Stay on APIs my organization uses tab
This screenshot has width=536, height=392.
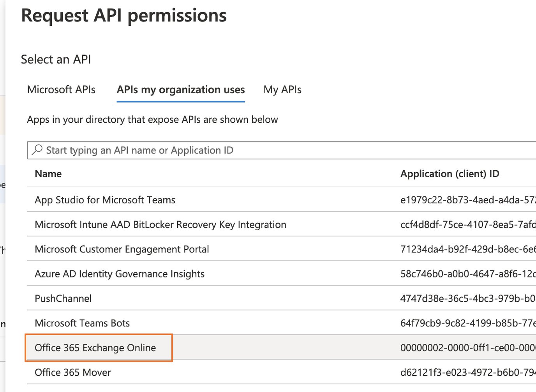(180, 90)
